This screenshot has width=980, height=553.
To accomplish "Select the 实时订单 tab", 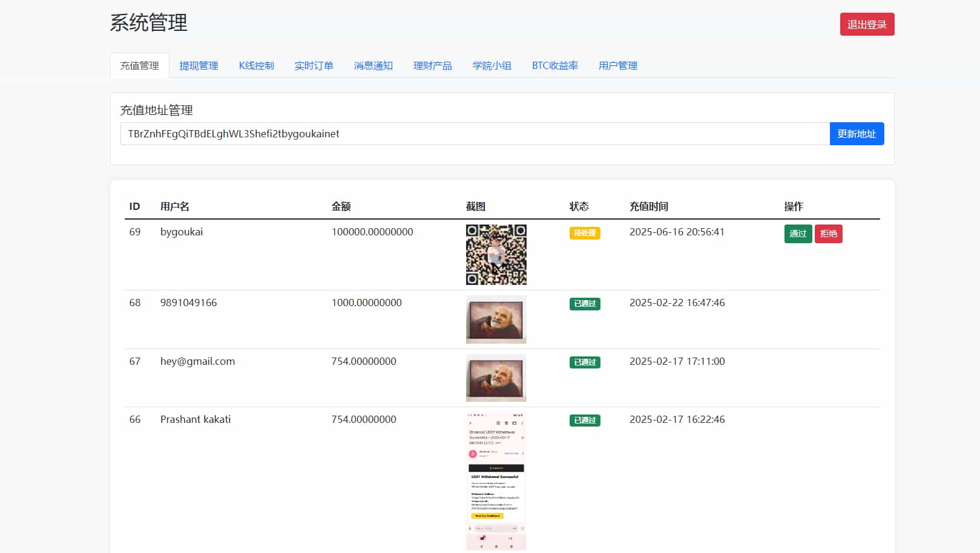I will pos(314,66).
